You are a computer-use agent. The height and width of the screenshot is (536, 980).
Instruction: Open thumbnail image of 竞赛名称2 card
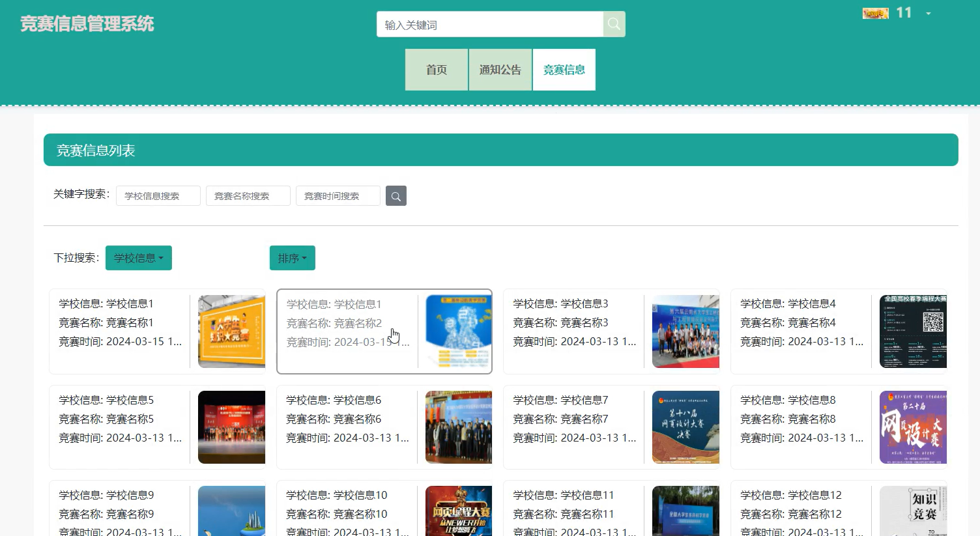pyautogui.click(x=459, y=331)
